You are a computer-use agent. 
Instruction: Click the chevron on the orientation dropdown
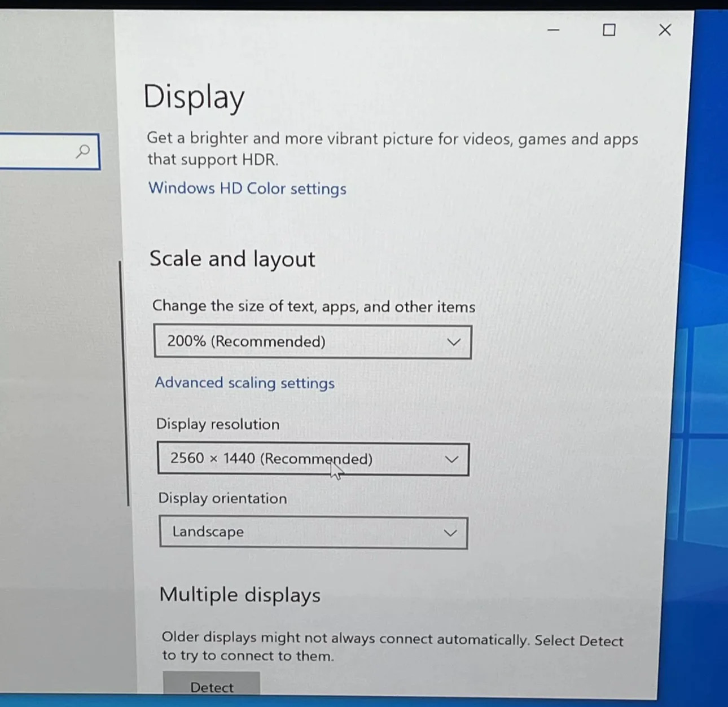450,533
